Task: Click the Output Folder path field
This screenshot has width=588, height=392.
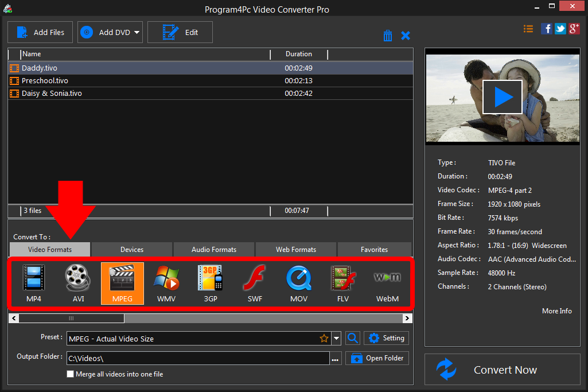Action: [x=198, y=358]
